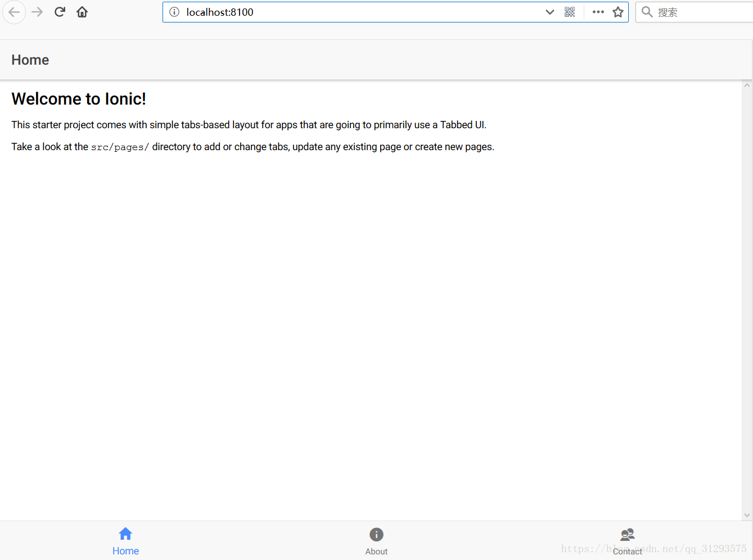Screen dimensions: 753x560
Task: Switch to the Home tab
Action: pyautogui.click(x=125, y=541)
